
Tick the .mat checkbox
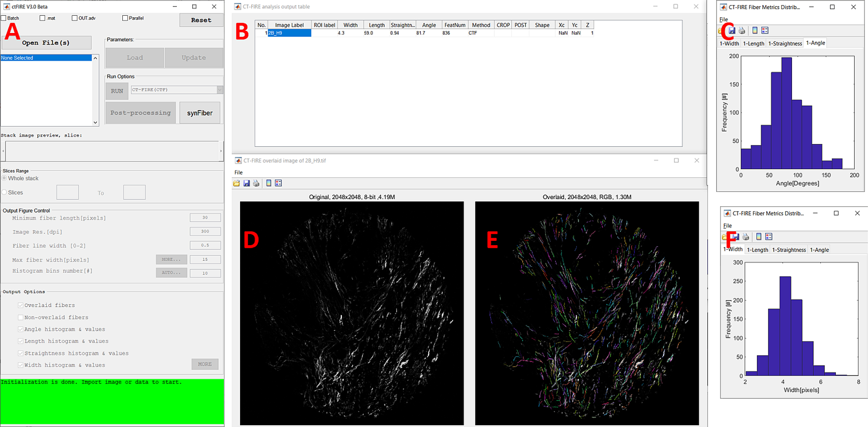42,18
